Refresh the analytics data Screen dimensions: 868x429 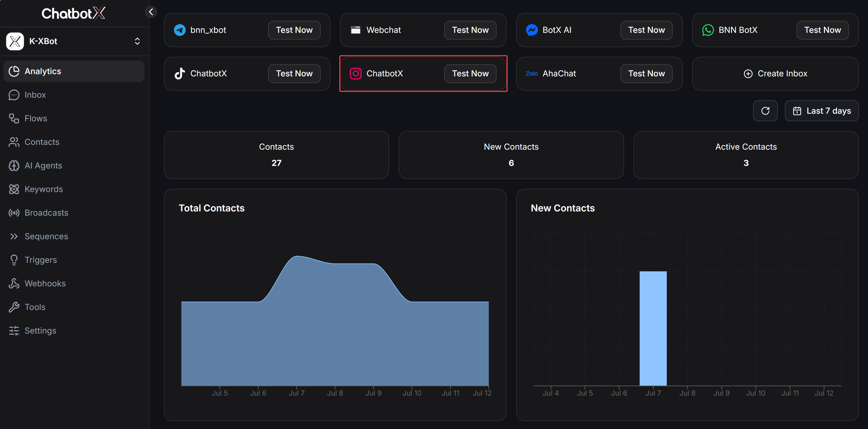pyautogui.click(x=765, y=111)
